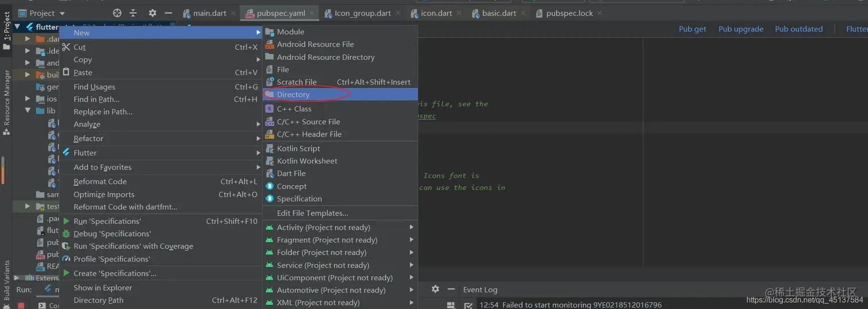The height and width of the screenshot is (309, 868).
Task: Switch to Icon_group.dart tab
Action: [362, 13]
